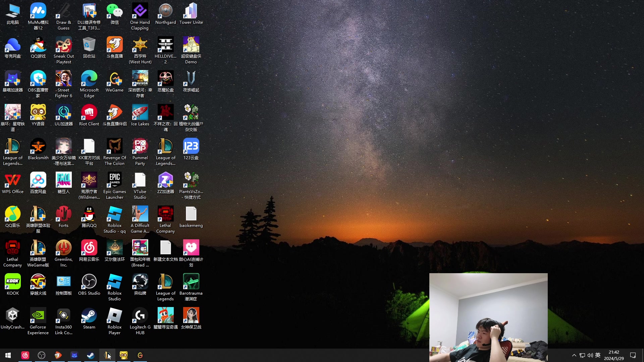Select the Revenge Of The Colon icon
The height and width of the screenshot is (362, 644).
click(114, 152)
